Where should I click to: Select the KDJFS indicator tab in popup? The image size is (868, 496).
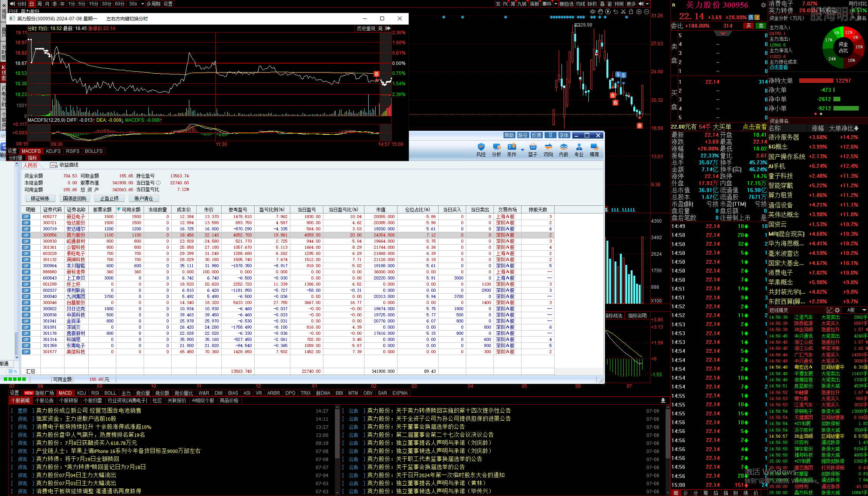(53, 151)
